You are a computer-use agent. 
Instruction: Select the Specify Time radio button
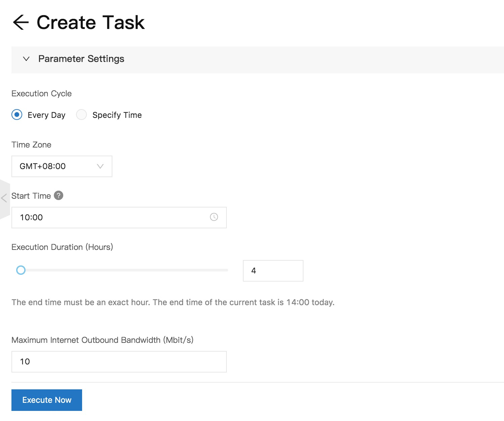coord(81,115)
